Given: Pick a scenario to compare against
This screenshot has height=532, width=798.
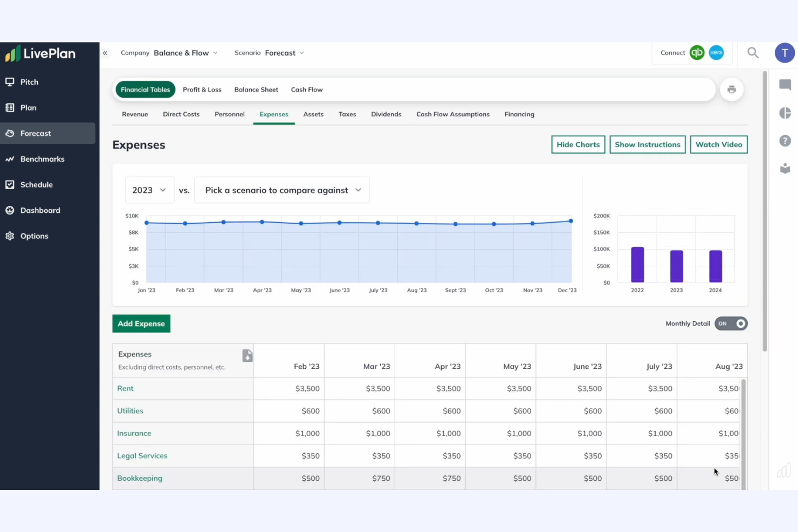Looking at the screenshot, I should point(281,190).
